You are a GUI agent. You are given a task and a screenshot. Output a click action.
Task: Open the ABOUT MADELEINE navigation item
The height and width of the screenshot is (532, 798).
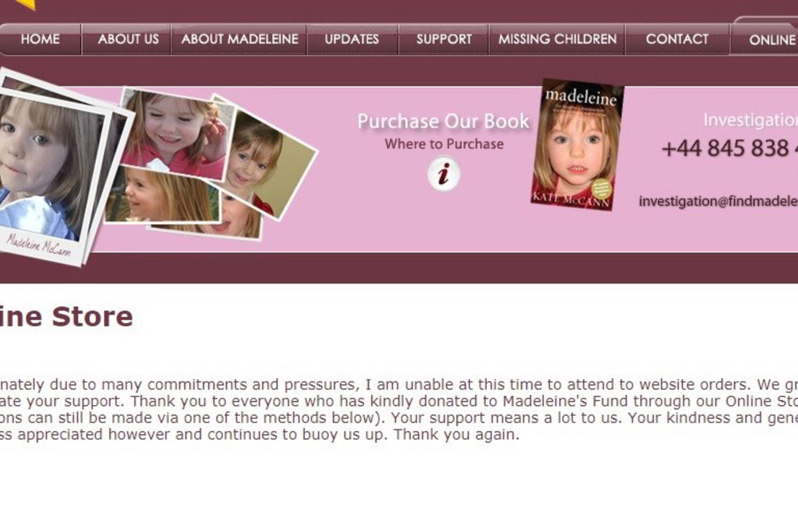[239, 39]
